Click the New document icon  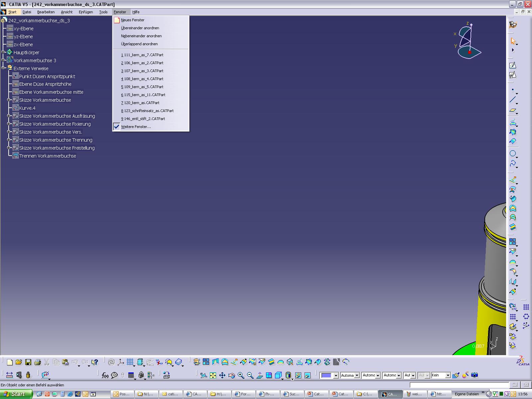pos(10,362)
